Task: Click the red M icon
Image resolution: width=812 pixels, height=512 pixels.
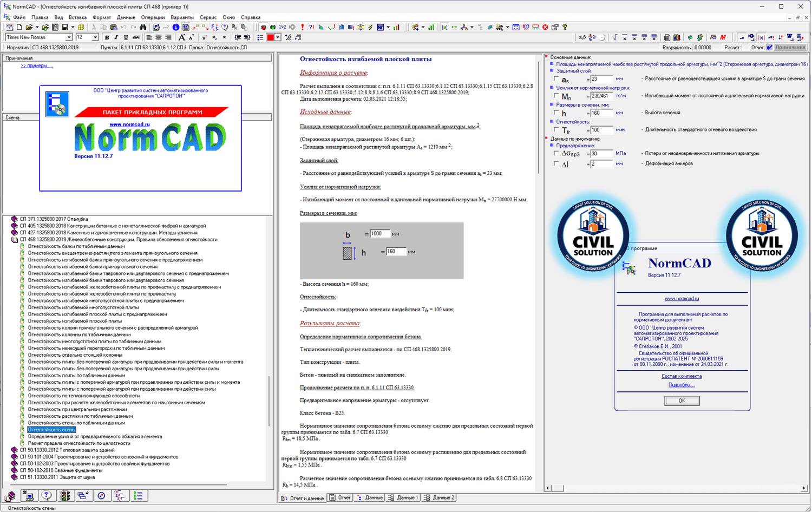Action: [x=723, y=37]
